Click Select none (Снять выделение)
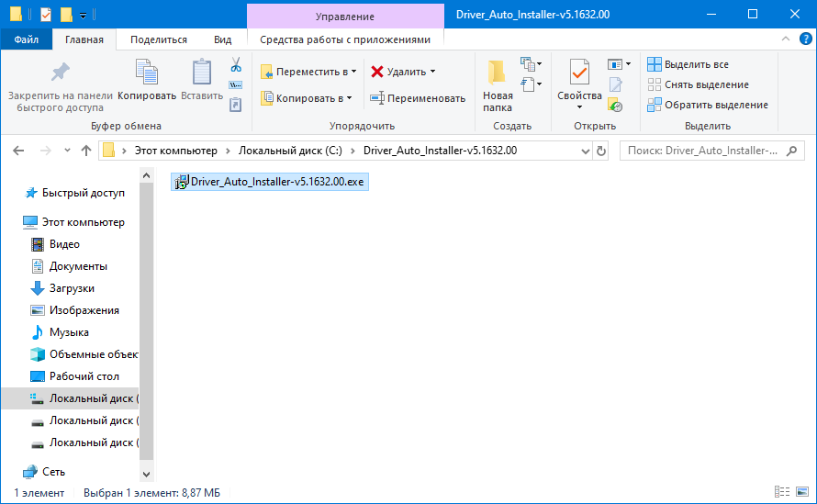 (698, 84)
